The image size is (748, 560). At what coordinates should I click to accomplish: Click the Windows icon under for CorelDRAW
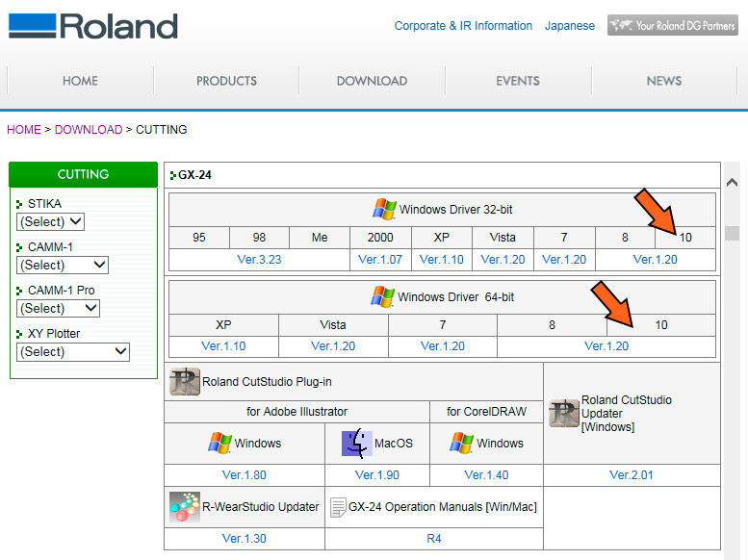[462, 443]
